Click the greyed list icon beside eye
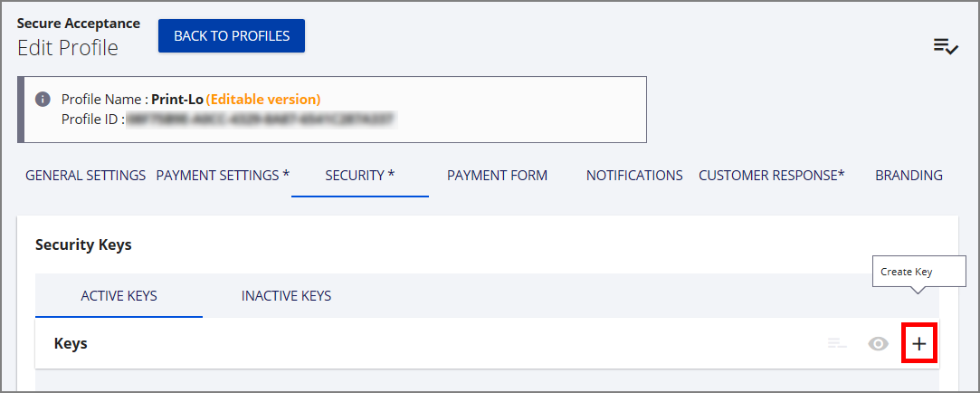 [x=837, y=344]
